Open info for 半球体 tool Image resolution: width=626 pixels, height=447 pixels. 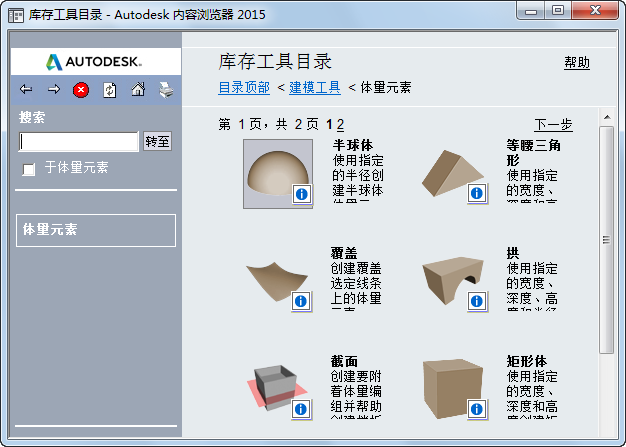click(x=302, y=194)
